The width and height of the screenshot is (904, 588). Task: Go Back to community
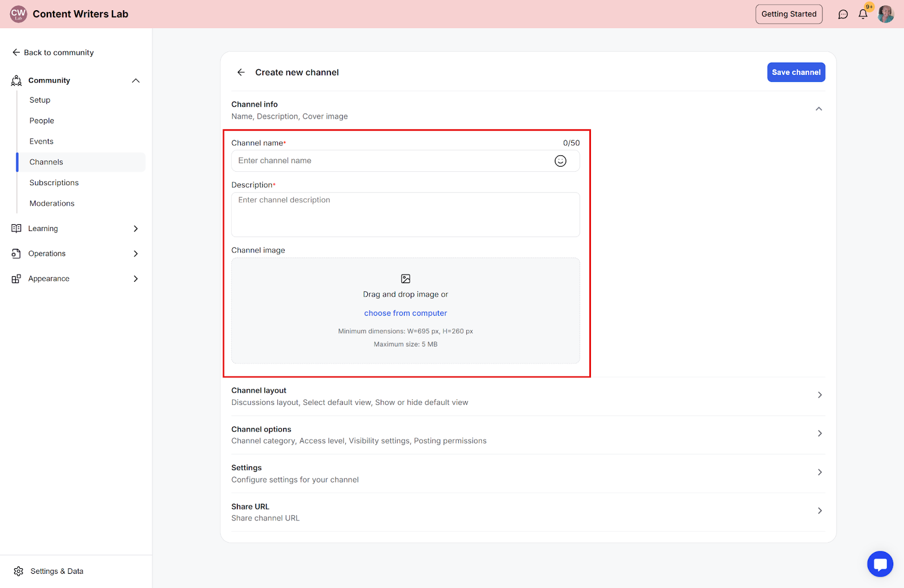pyautogui.click(x=53, y=53)
